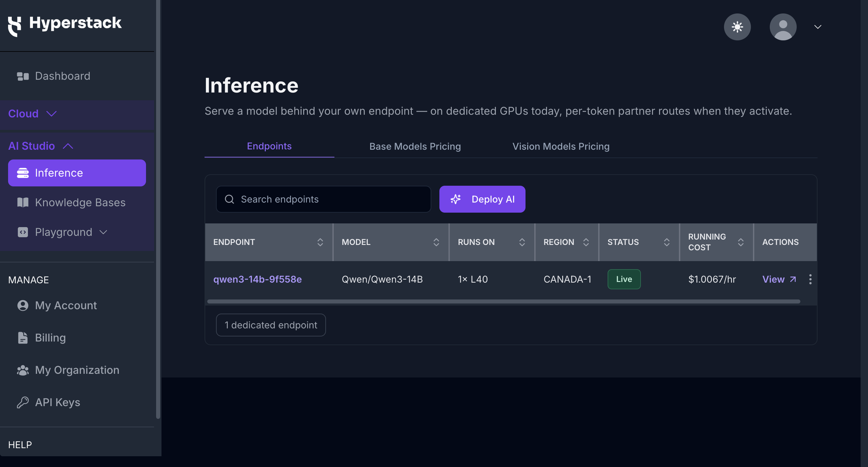Open API Keys page
The height and width of the screenshot is (467, 868).
49,403
